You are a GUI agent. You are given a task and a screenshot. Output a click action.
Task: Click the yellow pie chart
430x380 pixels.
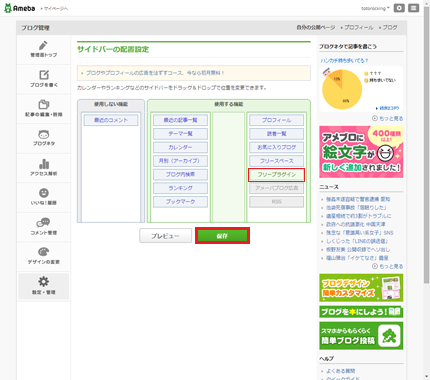342,89
